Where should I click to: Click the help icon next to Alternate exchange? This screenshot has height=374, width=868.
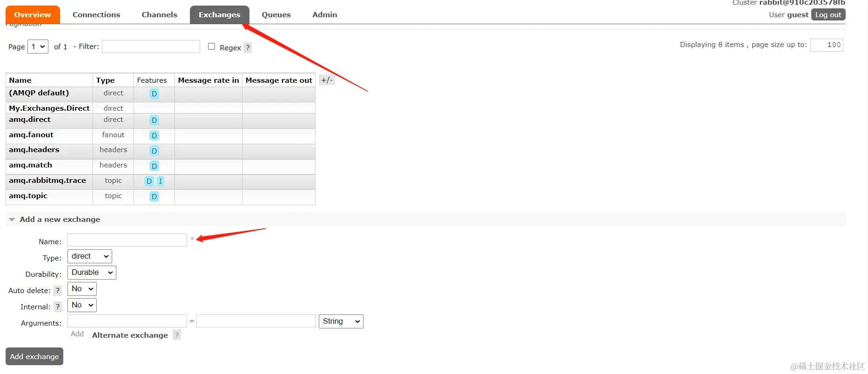coord(177,335)
